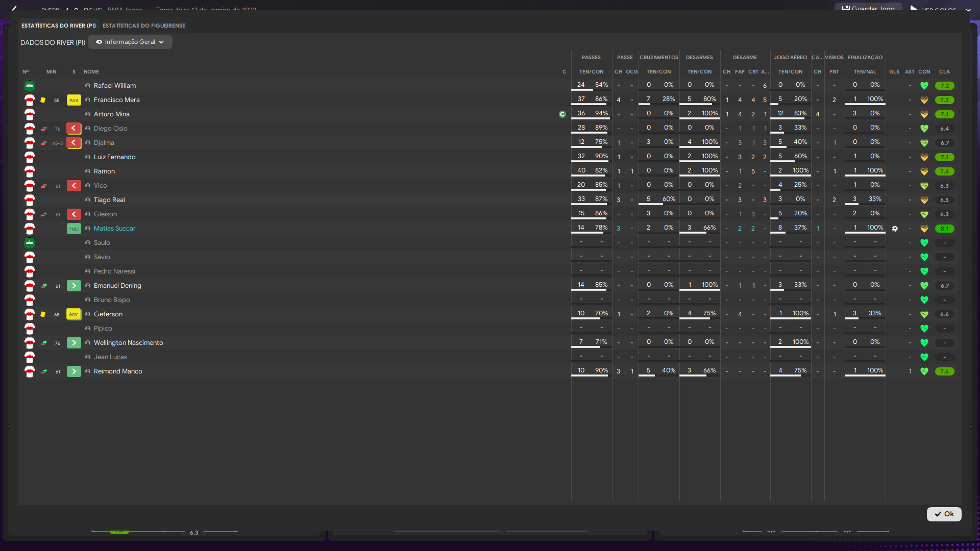
Task: Sort by the Nº column header
Action: (26, 72)
